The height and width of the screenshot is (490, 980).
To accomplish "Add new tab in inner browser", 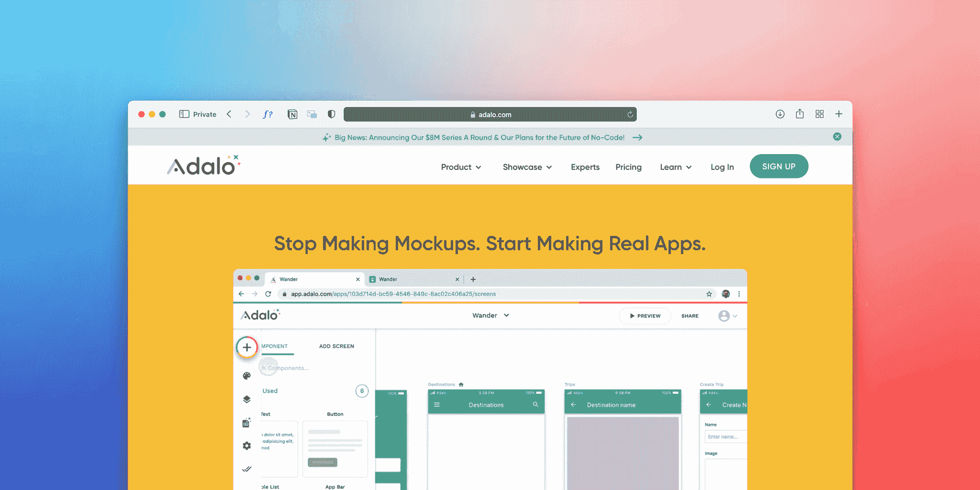I will (x=473, y=279).
